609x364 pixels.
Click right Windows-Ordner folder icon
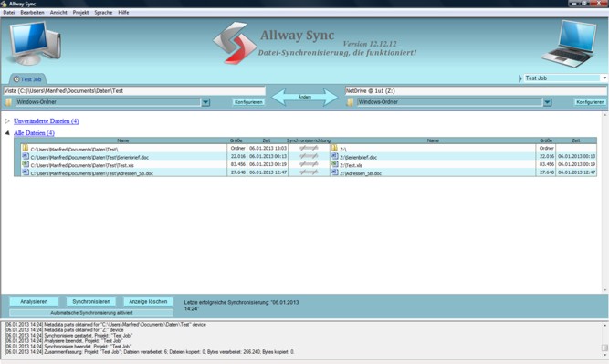click(x=350, y=102)
